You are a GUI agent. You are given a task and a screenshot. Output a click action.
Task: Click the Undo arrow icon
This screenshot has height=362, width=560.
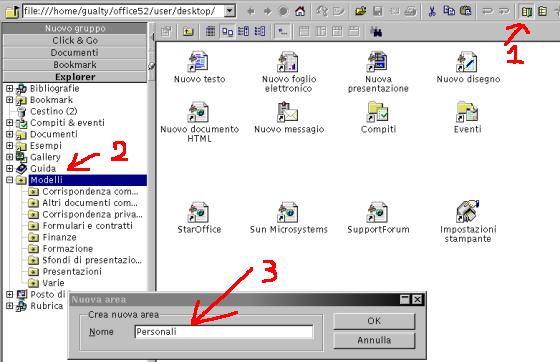click(x=487, y=11)
